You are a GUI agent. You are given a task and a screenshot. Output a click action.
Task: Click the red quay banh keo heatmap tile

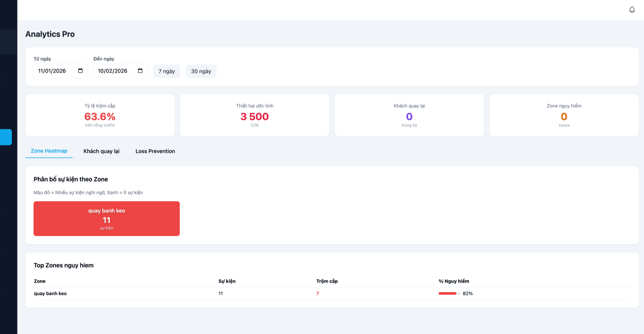(x=107, y=219)
